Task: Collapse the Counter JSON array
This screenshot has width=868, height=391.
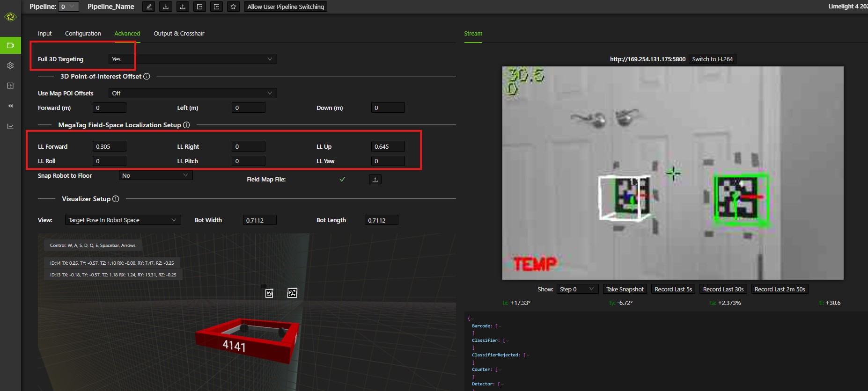Action: click(500, 369)
